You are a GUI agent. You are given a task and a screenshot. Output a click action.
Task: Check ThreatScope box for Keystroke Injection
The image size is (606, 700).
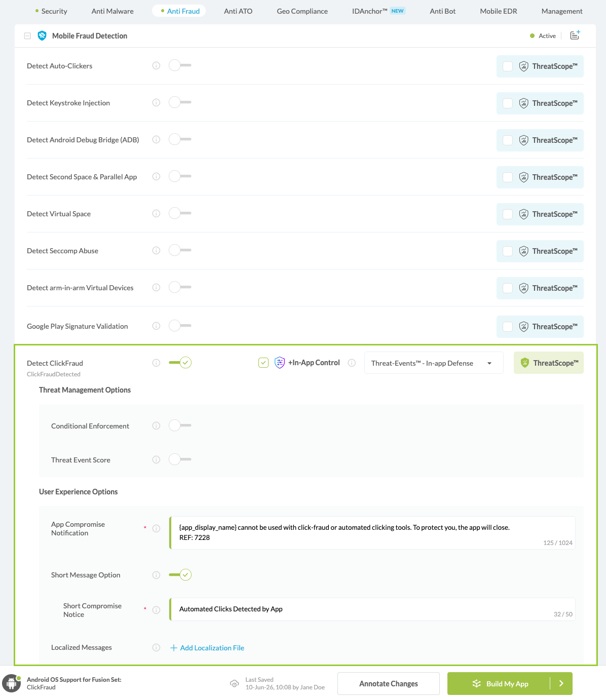pyautogui.click(x=508, y=103)
